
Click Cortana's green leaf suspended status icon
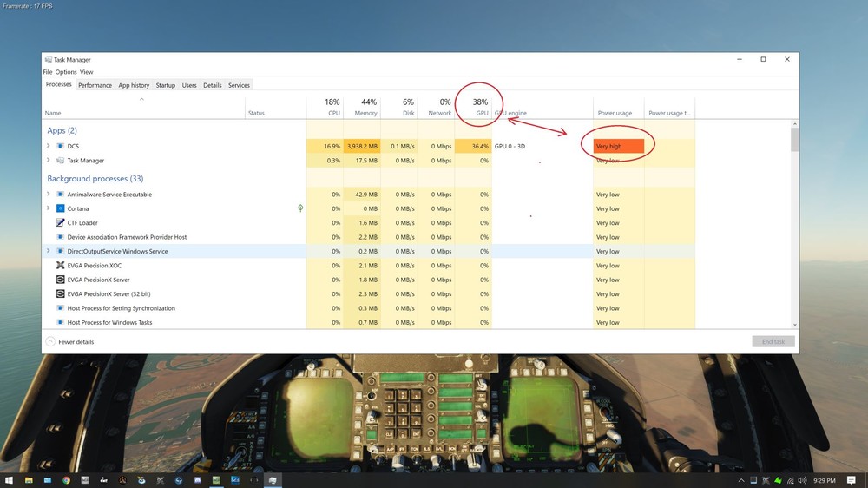point(300,208)
